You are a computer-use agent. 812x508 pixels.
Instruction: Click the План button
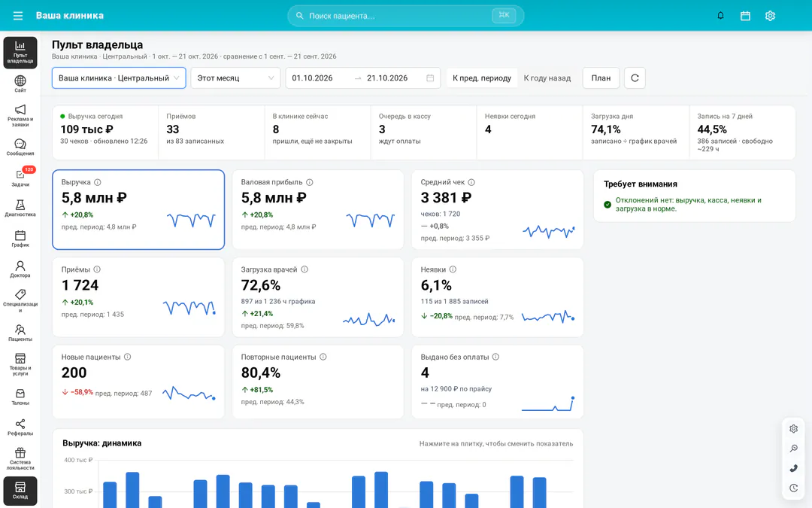click(601, 78)
